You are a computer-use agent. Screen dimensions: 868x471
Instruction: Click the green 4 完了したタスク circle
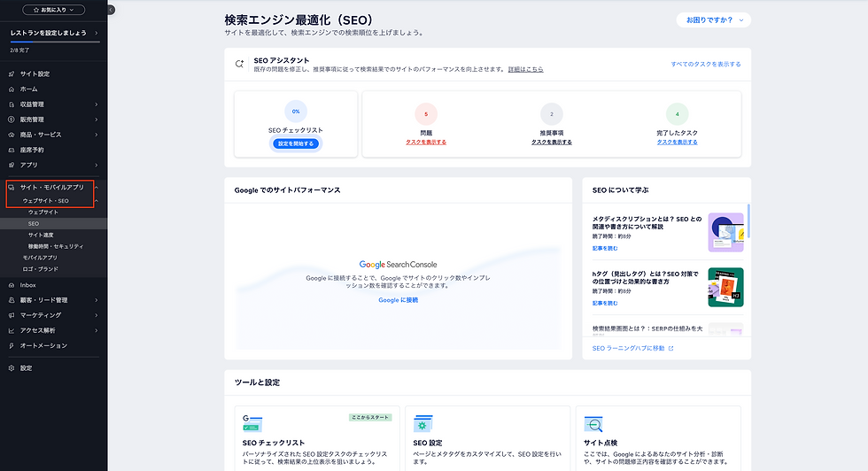(x=677, y=114)
